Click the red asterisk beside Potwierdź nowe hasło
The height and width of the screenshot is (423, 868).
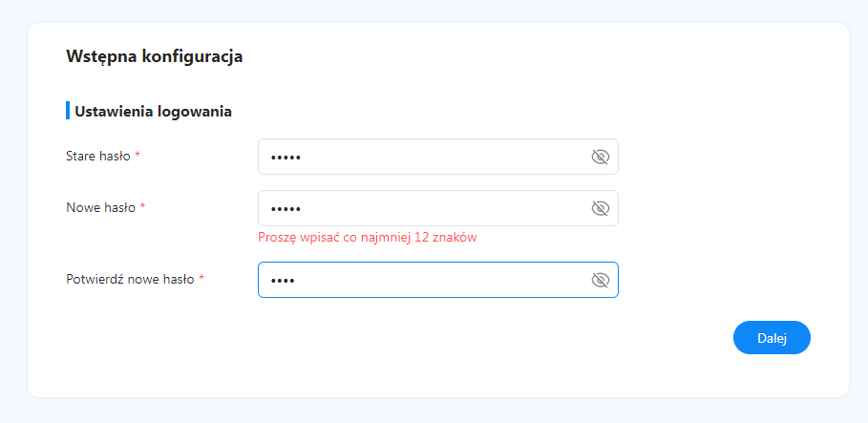pos(201,279)
